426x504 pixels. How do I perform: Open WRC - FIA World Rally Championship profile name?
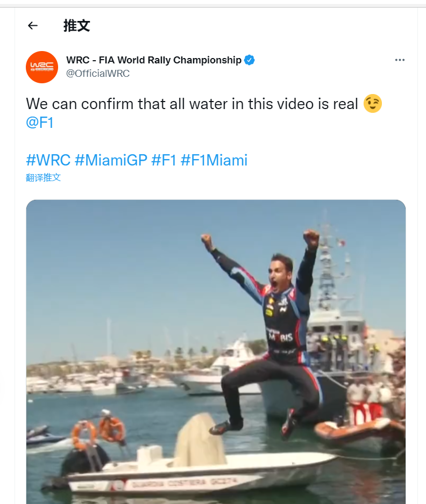tap(154, 60)
